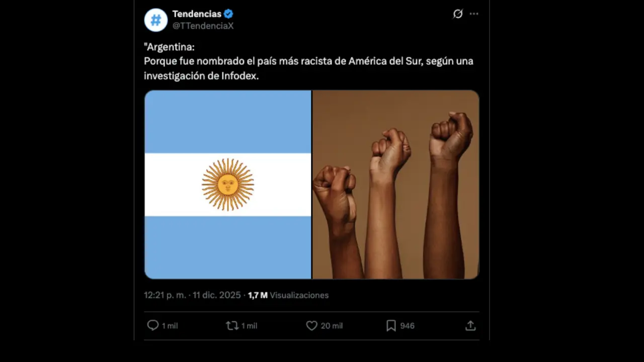Visit the @TTendenciaX handle

pyautogui.click(x=203, y=26)
